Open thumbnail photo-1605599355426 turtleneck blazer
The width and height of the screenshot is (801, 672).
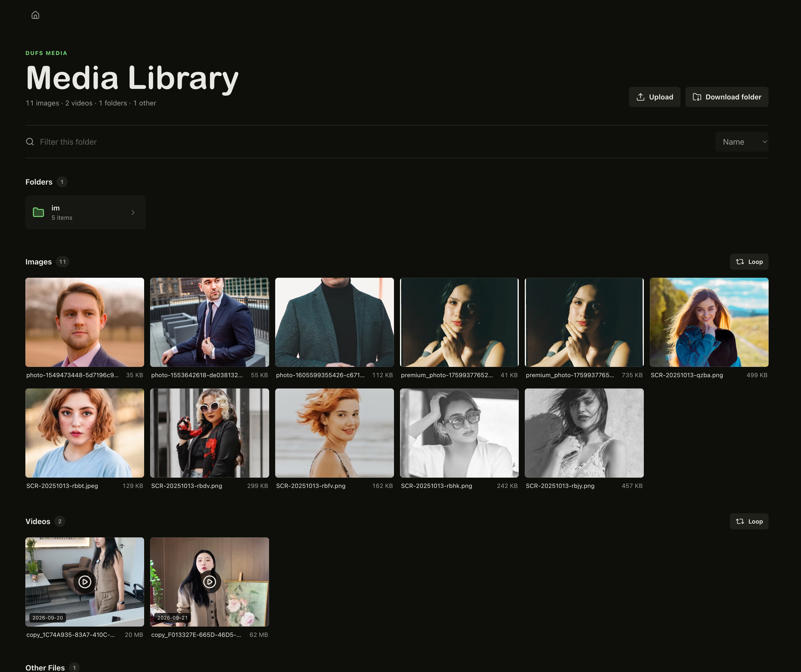[334, 322]
